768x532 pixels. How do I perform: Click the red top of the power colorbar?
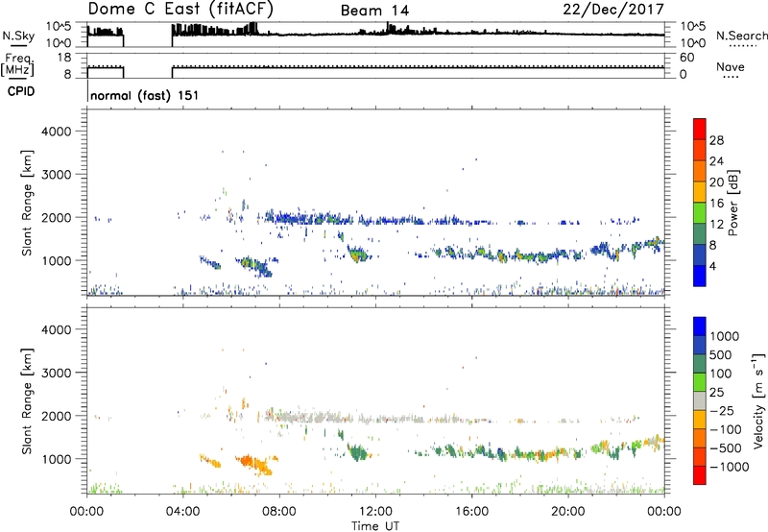pyautogui.click(x=700, y=130)
